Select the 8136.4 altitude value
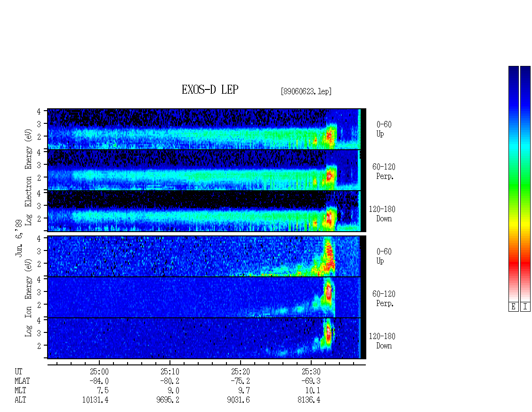The height and width of the screenshot is (412, 532). coord(309,400)
